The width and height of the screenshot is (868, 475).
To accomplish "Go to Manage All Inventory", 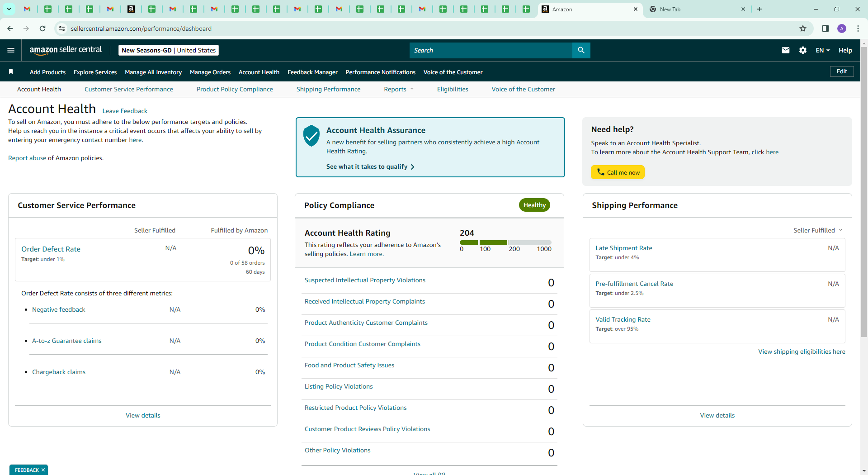I will pos(153,72).
